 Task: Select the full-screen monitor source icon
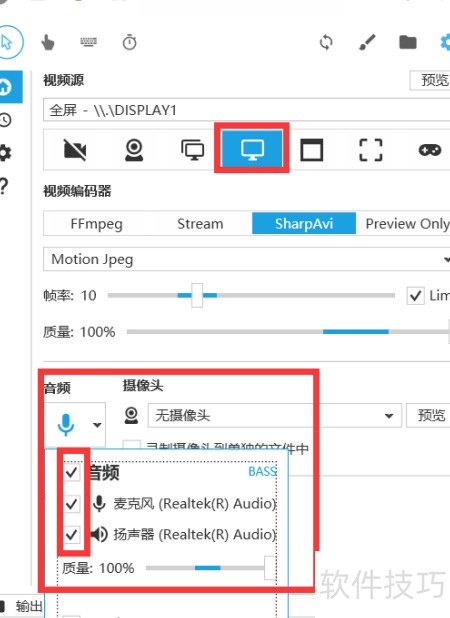tap(252, 149)
